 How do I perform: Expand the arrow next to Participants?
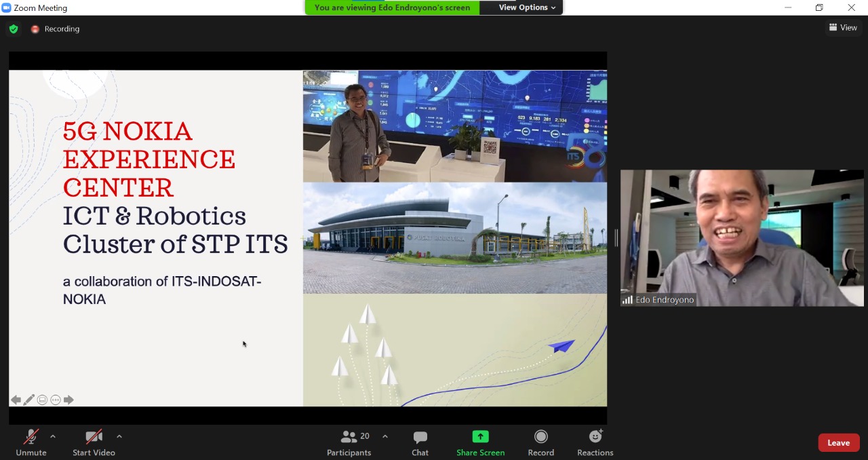[x=385, y=436]
